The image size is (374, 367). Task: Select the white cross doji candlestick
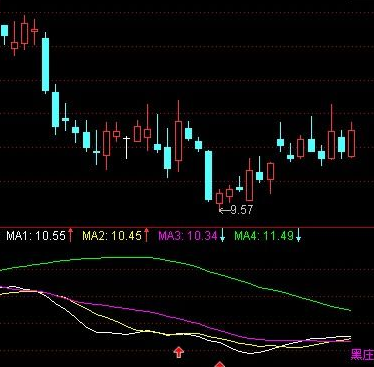point(126,147)
